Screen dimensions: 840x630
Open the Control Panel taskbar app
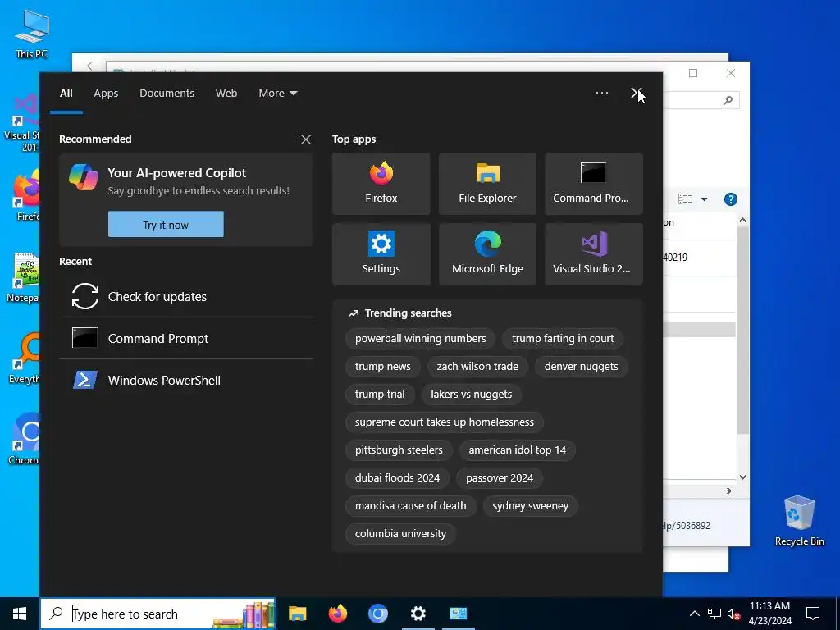(x=458, y=614)
